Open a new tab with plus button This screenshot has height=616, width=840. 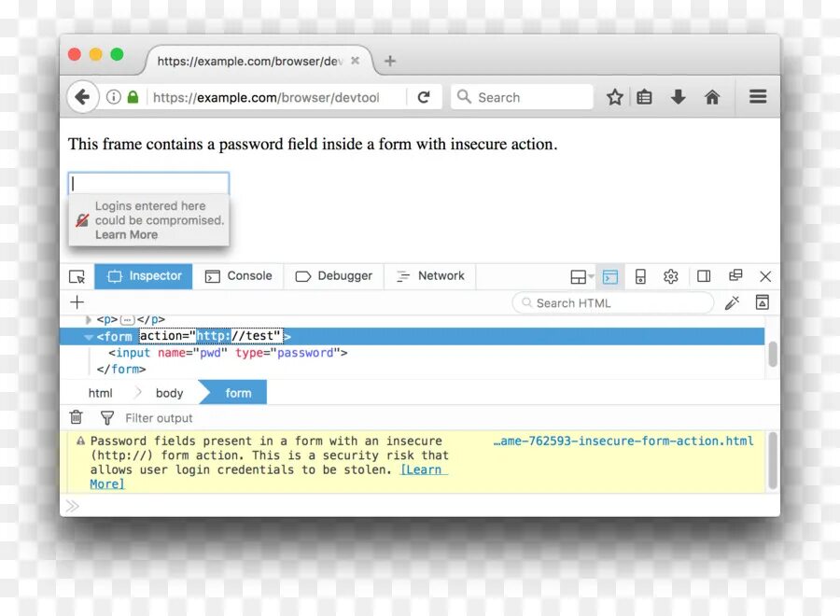coord(390,61)
